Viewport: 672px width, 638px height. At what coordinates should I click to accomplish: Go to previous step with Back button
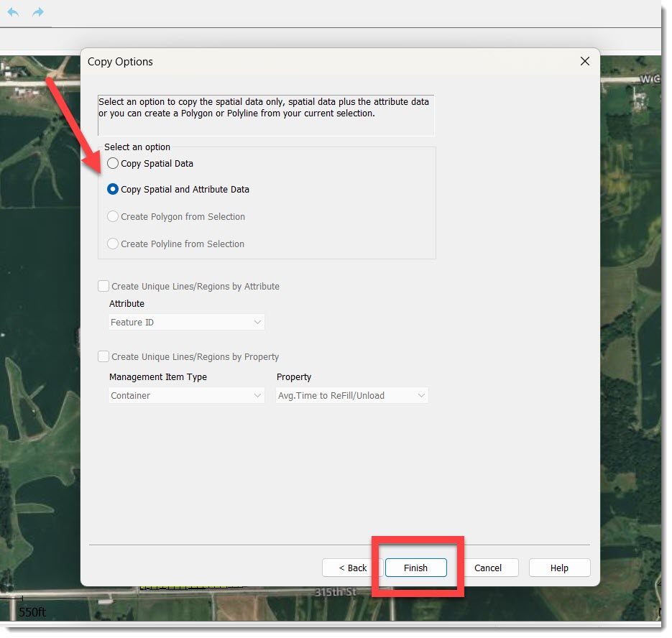353,568
